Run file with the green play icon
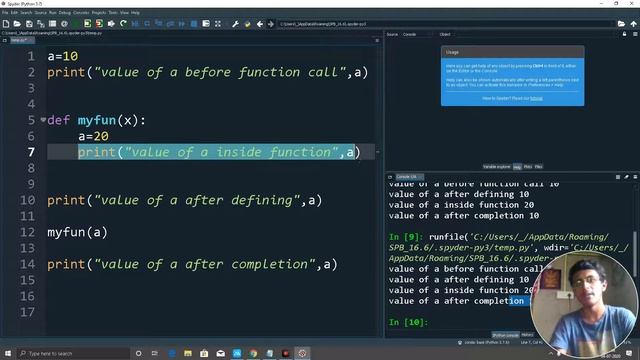This screenshot has height=360, width=640. pos(76,24)
